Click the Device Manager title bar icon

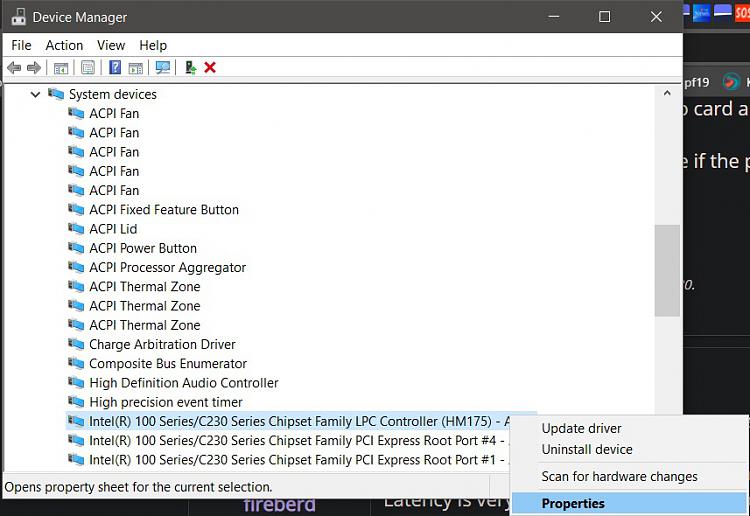pos(19,16)
